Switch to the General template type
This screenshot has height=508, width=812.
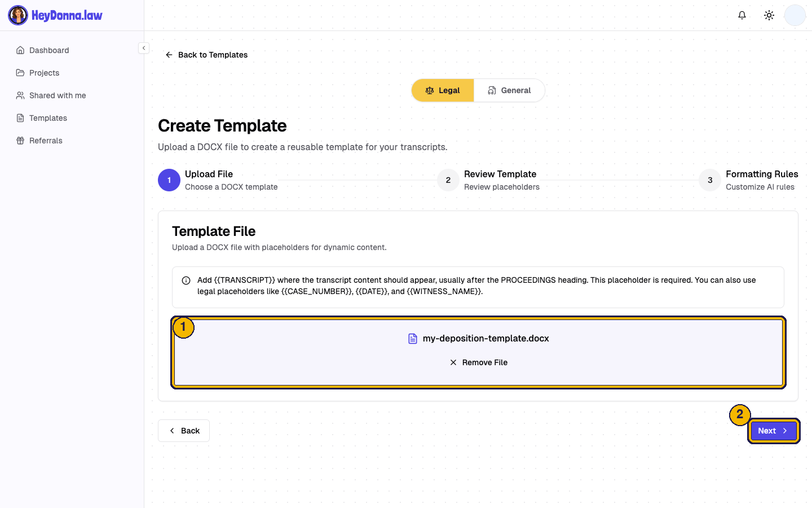pyautogui.click(x=509, y=90)
